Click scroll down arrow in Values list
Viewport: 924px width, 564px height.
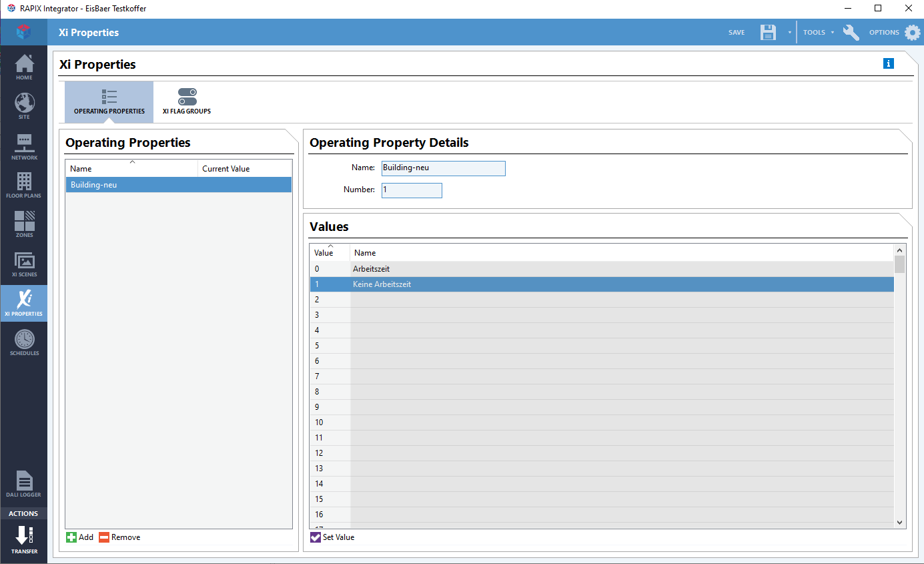coord(899,523)
